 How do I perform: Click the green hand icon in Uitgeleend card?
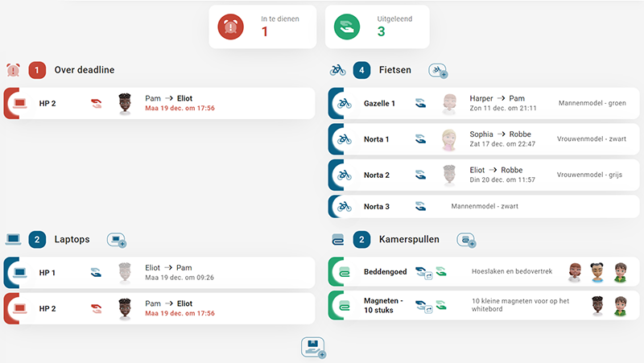tap(349, 27)
